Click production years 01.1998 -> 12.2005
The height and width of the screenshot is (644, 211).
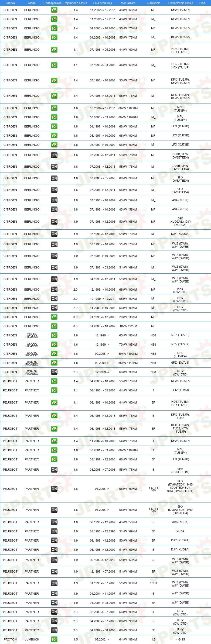[x=103, y=317]
